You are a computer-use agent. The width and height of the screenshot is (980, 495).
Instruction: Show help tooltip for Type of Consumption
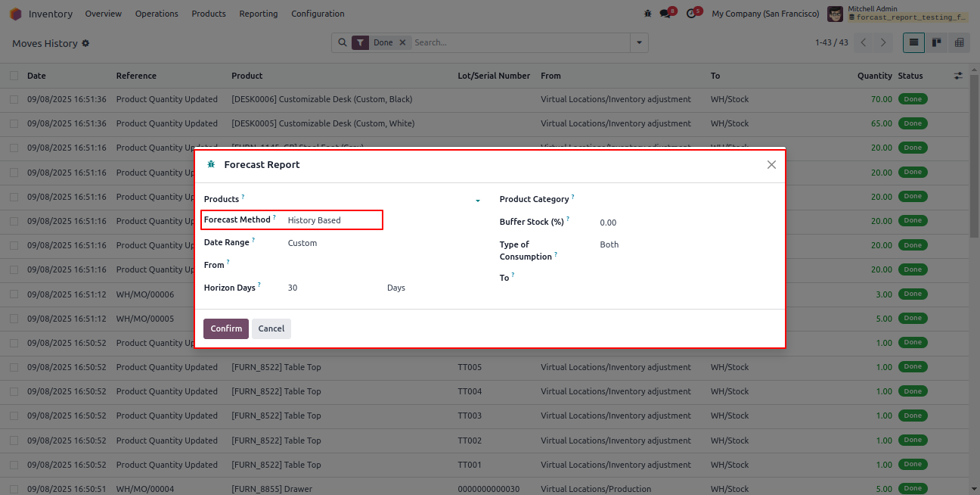point(556,254)
